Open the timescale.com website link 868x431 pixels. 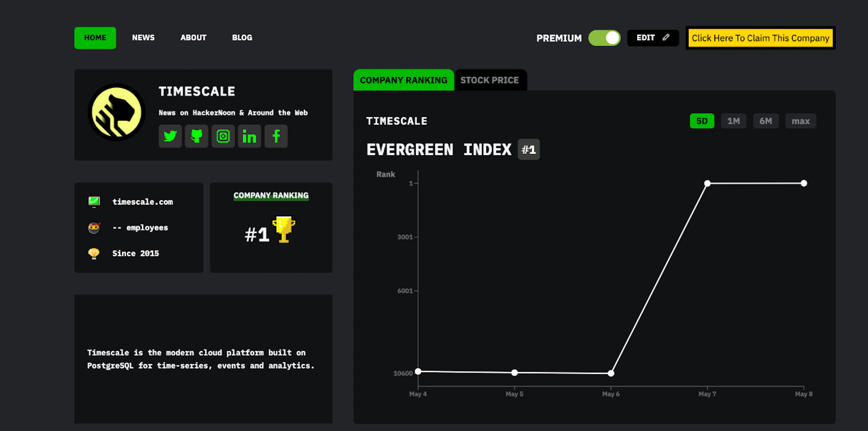point(143,202)
